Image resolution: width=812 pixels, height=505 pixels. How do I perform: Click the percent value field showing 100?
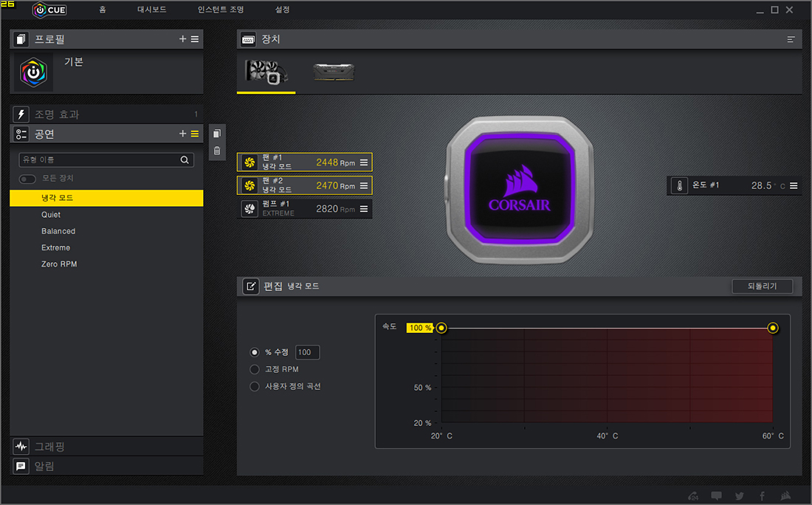pos(308,352)
